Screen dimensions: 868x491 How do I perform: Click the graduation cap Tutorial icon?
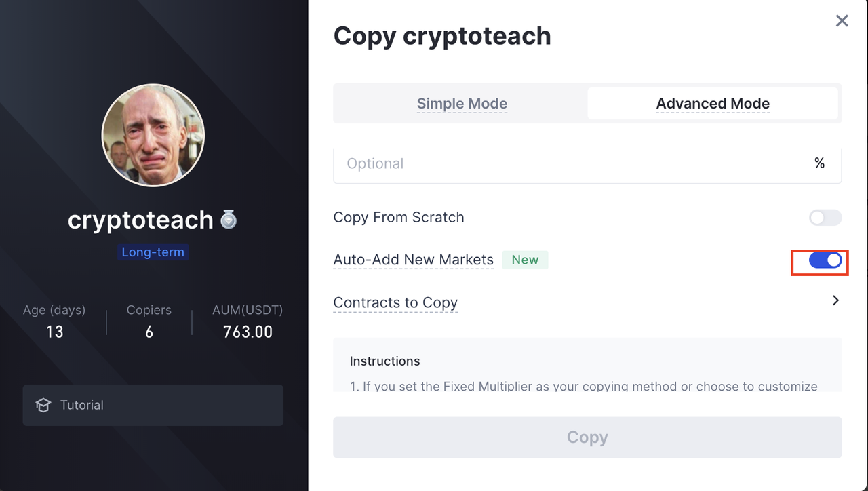(43, 406)
